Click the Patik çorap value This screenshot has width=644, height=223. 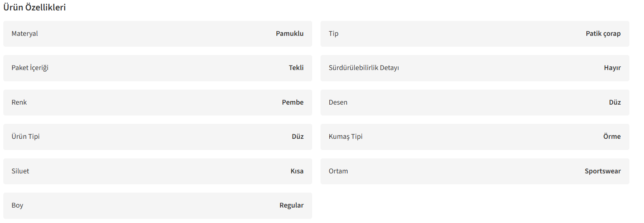point(603,34)
